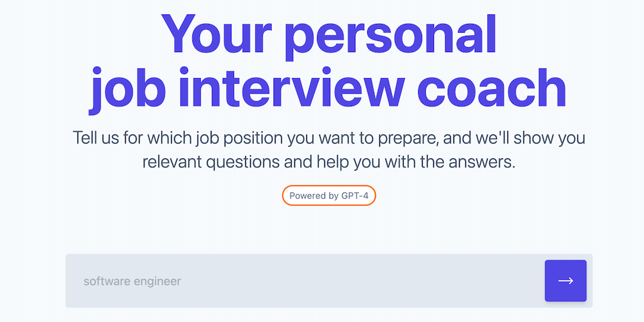The height and width of the screenshot is (322, 644).
Task: Click the word "Powered" in the badge
Action: pos(308,196)
